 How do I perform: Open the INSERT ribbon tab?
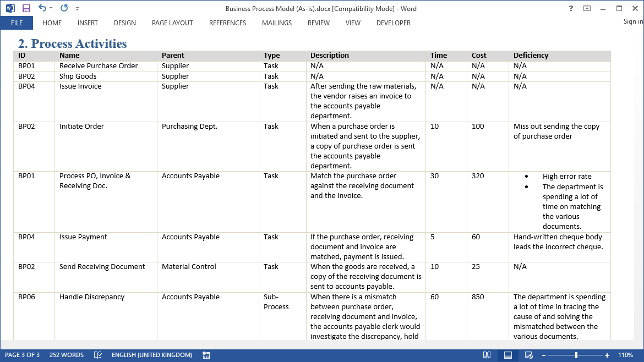coord(88,23)
